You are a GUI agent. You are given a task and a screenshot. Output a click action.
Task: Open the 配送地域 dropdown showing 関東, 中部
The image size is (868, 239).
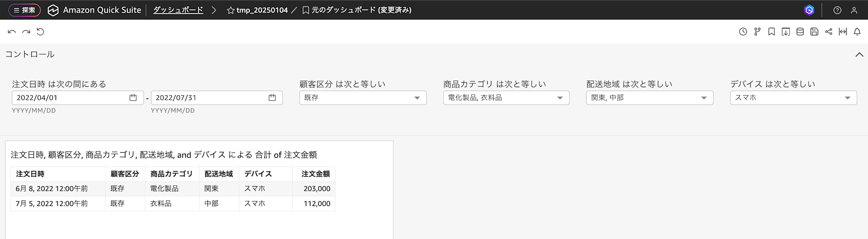[649, 98]
